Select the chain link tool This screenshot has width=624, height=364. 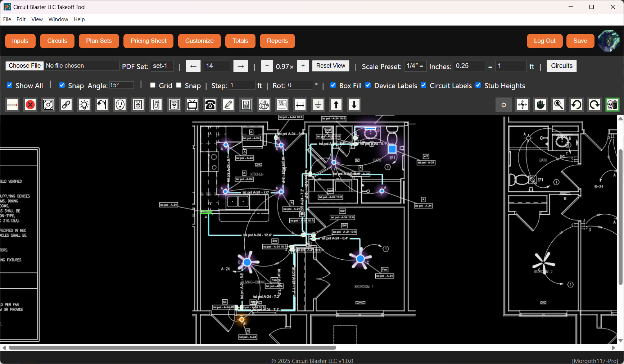(x=66, y=105)
